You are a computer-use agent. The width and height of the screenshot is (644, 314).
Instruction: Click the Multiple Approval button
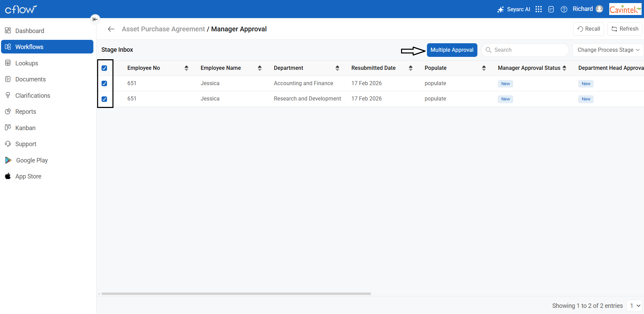[x=452, y=50]
